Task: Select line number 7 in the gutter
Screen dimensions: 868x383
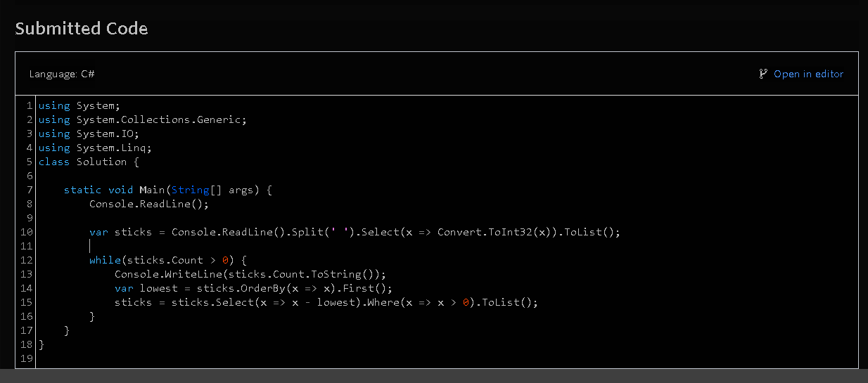Action: click(30, 190)
